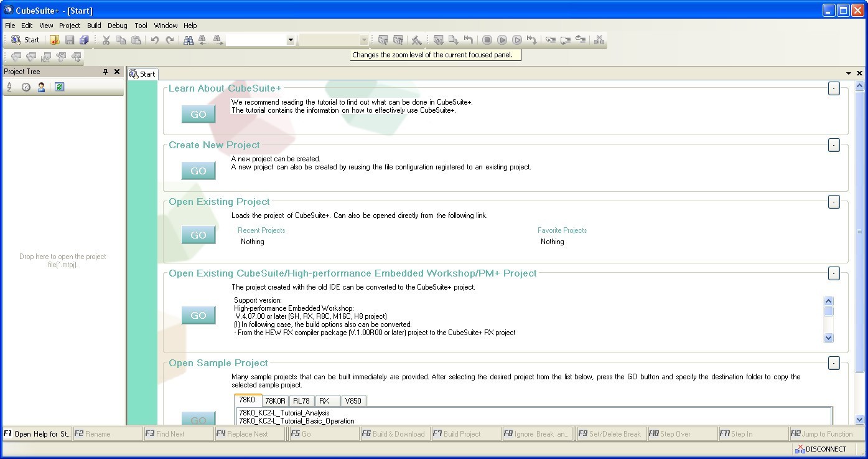Click the Find Previous binoculars icon
Viewport: 868px width, 459px height.
click(203, 40)
